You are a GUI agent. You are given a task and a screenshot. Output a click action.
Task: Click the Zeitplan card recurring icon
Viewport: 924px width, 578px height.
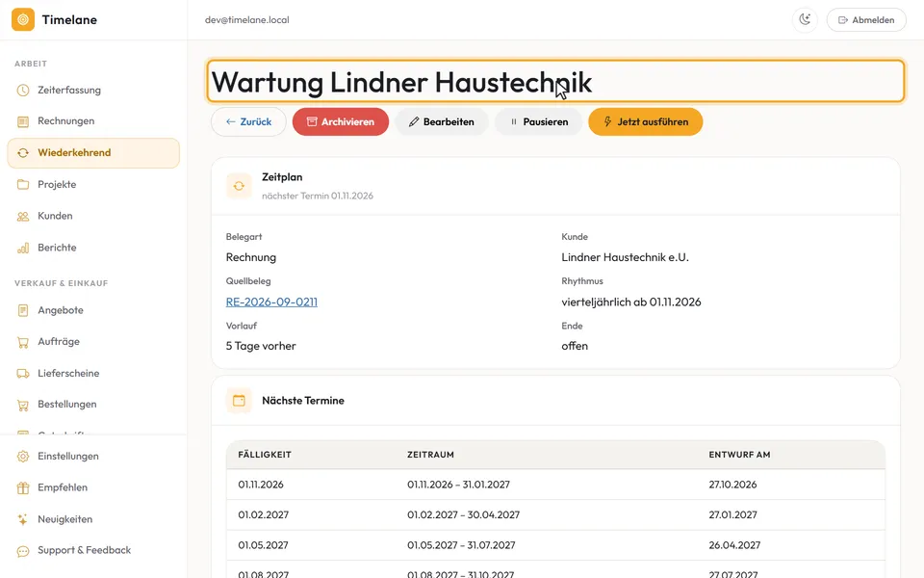(x=239, y=186)
